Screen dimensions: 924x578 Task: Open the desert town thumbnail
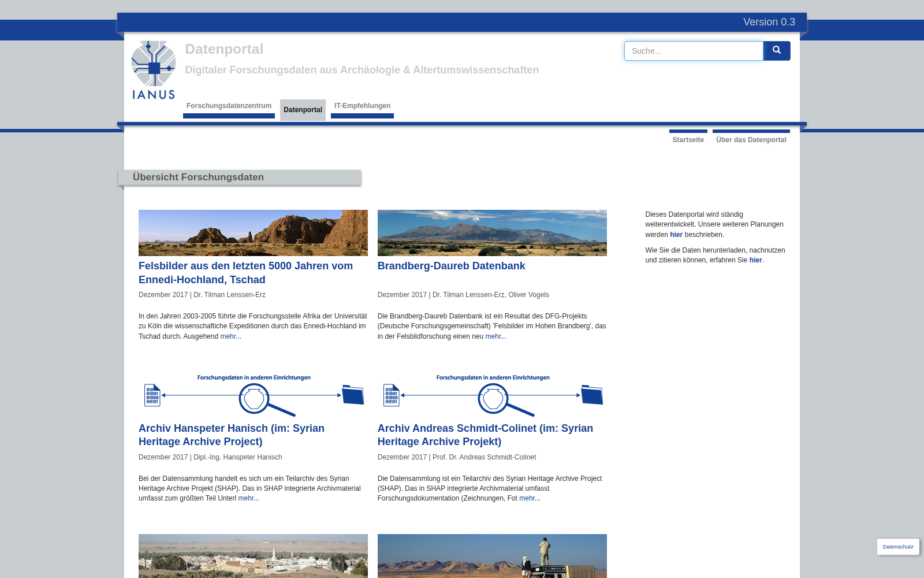click(253, 556)
